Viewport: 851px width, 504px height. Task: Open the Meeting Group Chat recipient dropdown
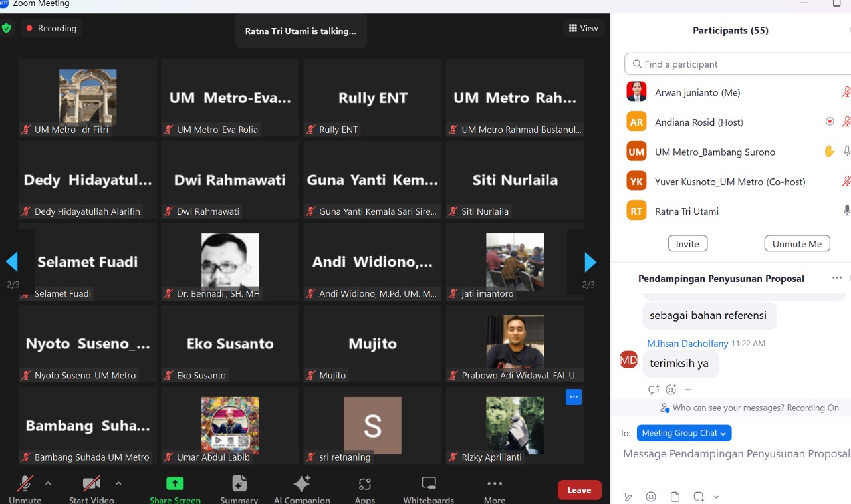(x=684, y=433)
